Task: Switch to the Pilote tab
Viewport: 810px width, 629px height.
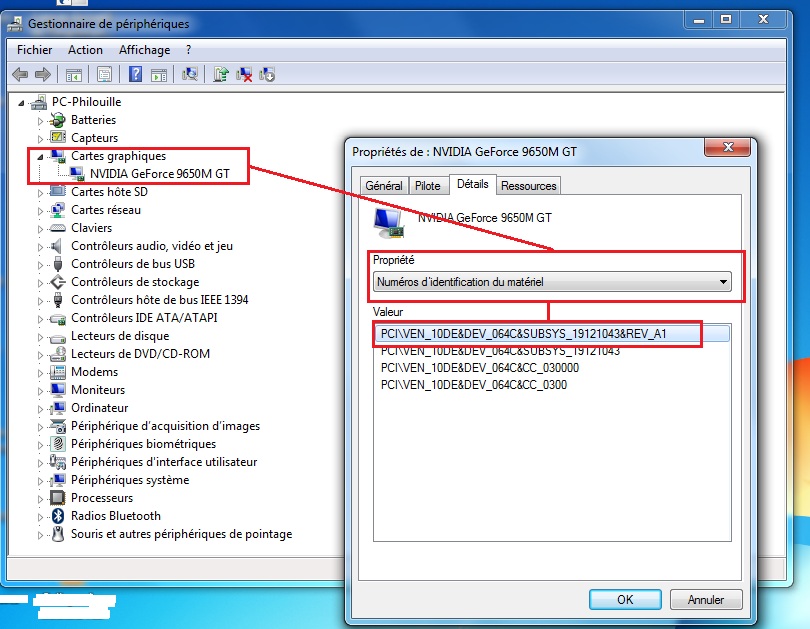Action: (428, 186)
